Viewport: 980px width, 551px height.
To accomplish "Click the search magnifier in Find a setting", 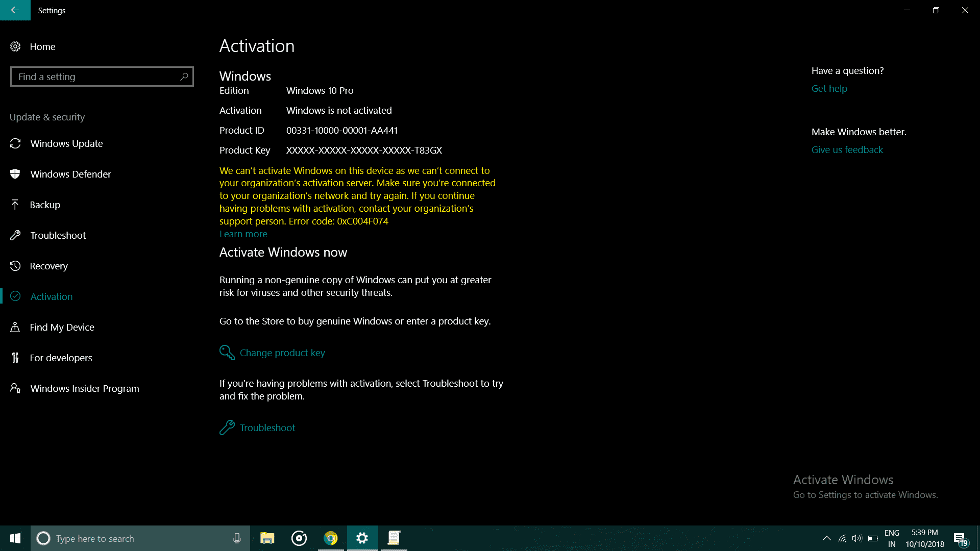I will 184,77.
